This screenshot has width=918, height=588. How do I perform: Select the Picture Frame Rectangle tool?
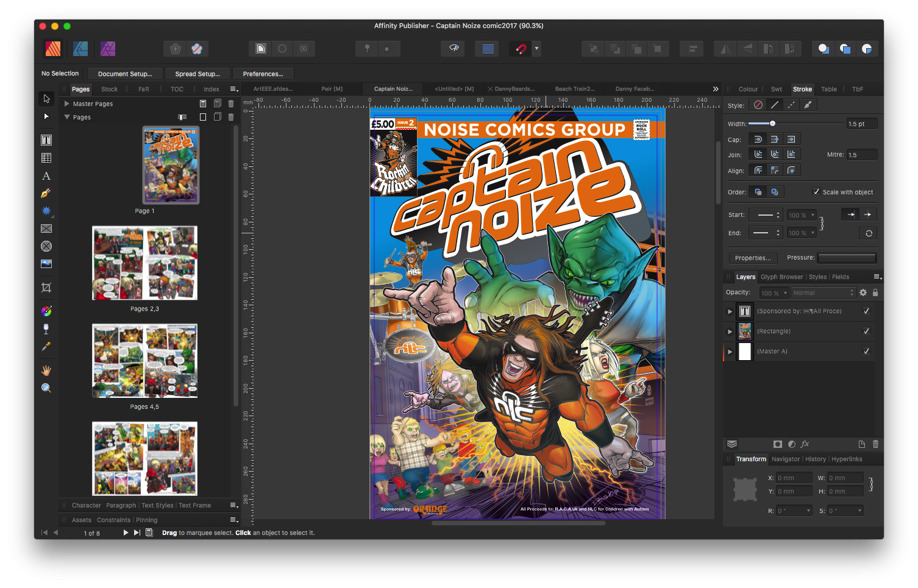[46, 228]
